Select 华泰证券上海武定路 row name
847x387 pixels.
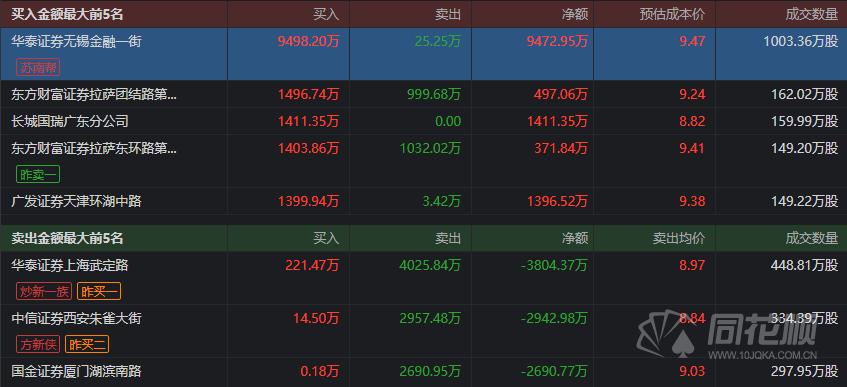click(x=70, y=265)
